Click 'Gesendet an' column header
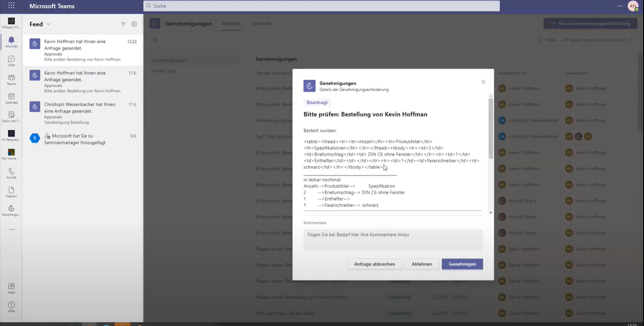The height and width of the screenshot is (326, 644). tap(576, 73)
